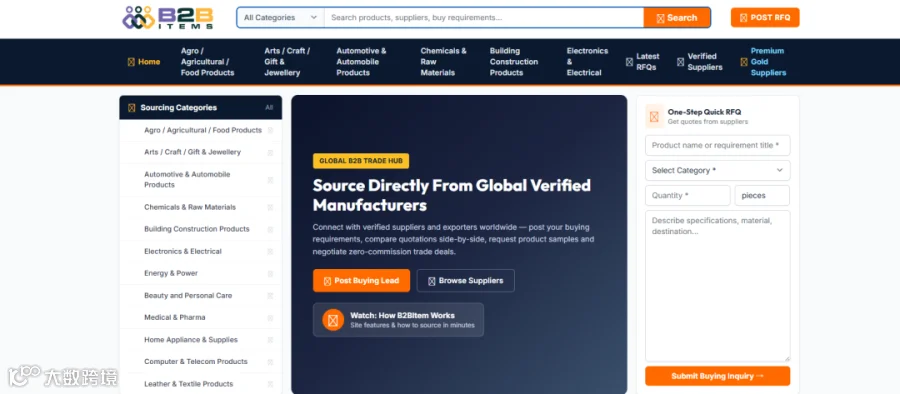Click the pieces unit field

[x=762, y=196]
